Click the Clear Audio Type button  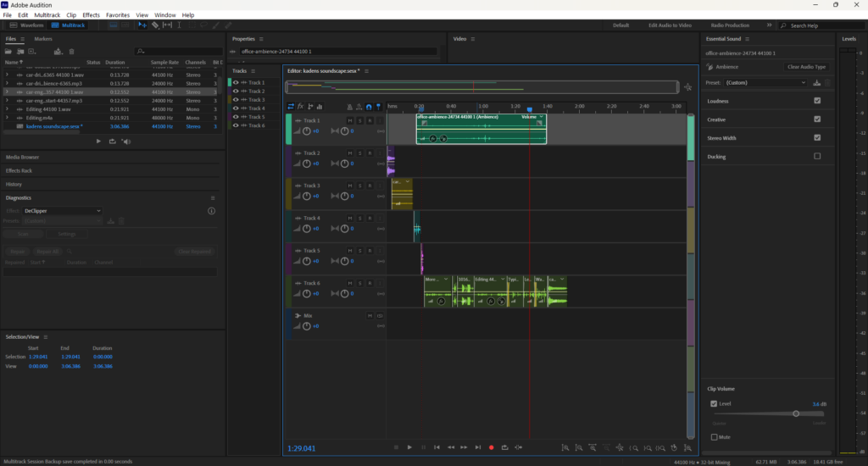point(806,67)
